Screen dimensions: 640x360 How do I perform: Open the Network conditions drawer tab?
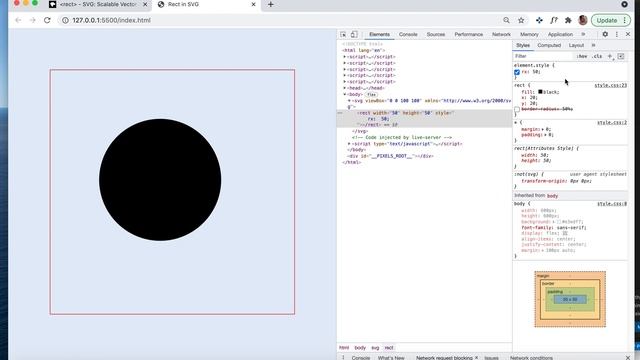click(531, 358)
